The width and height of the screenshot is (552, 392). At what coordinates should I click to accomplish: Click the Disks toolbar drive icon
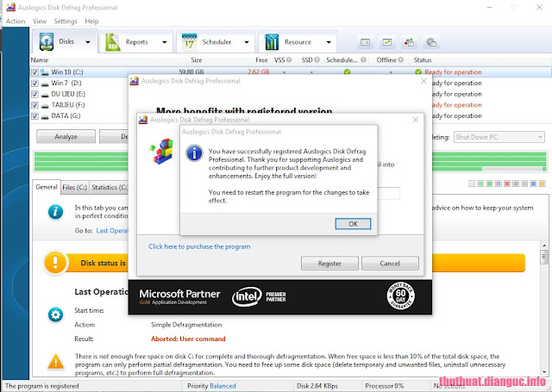(x=46, y=42)
